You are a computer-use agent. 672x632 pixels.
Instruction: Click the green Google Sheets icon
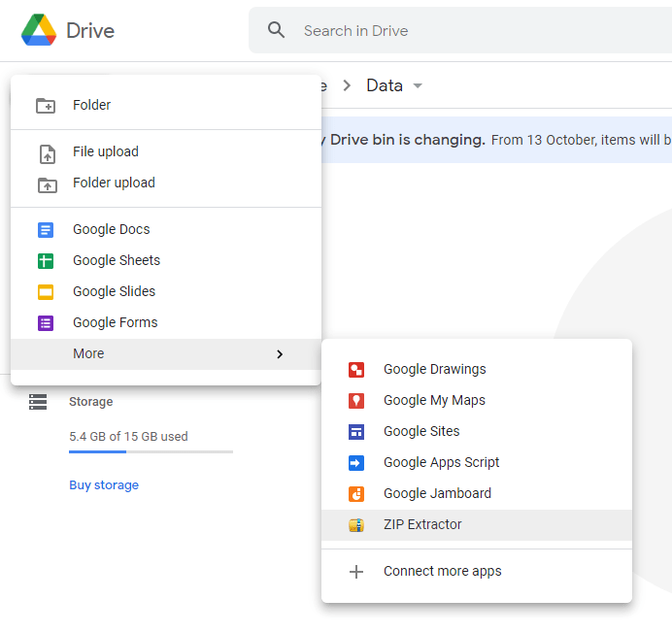pos(46,260)
